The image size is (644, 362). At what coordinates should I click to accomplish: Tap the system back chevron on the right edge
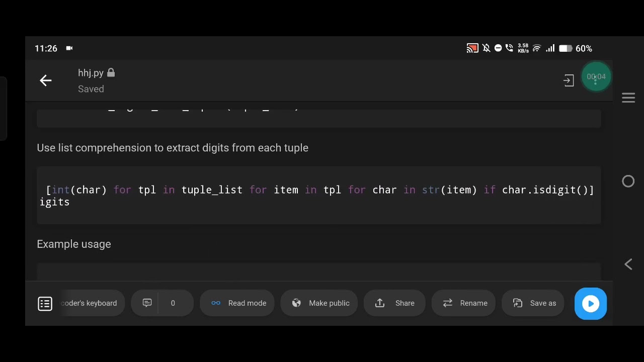628,264
